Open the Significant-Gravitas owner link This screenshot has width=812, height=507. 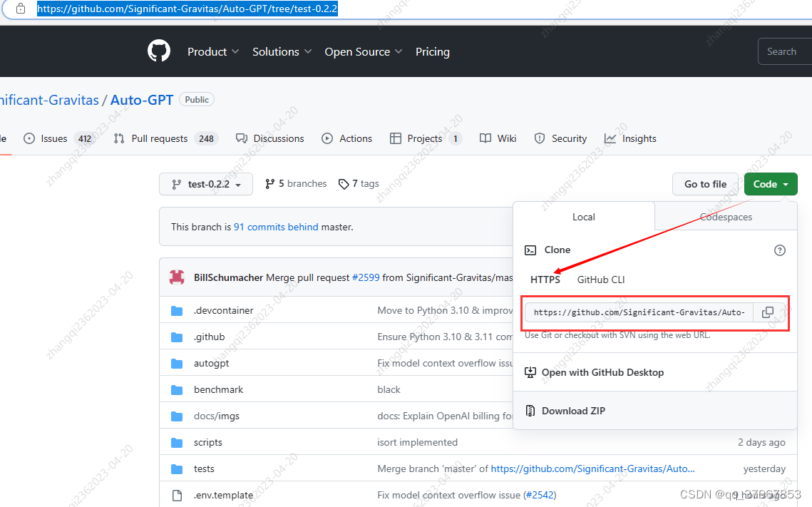(x=49, y=100)
